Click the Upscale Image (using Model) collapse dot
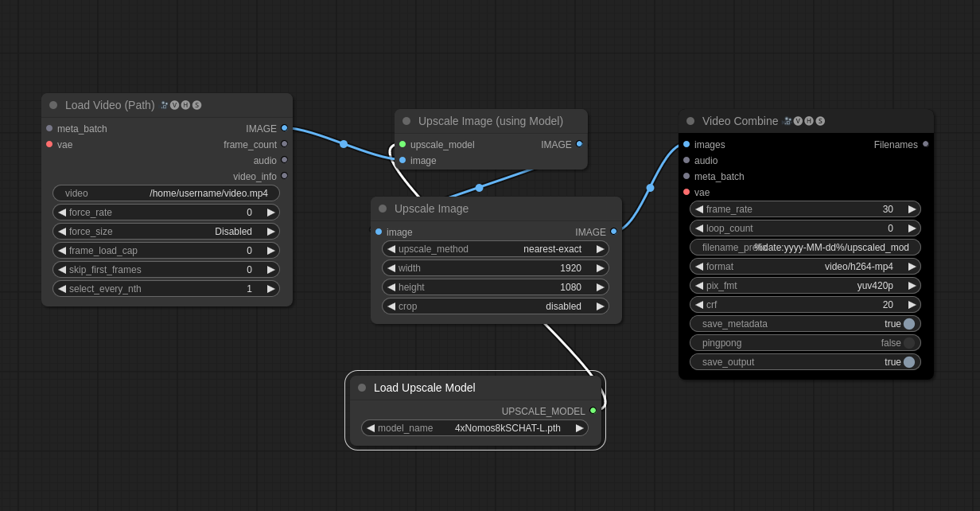 click(406, 121)
